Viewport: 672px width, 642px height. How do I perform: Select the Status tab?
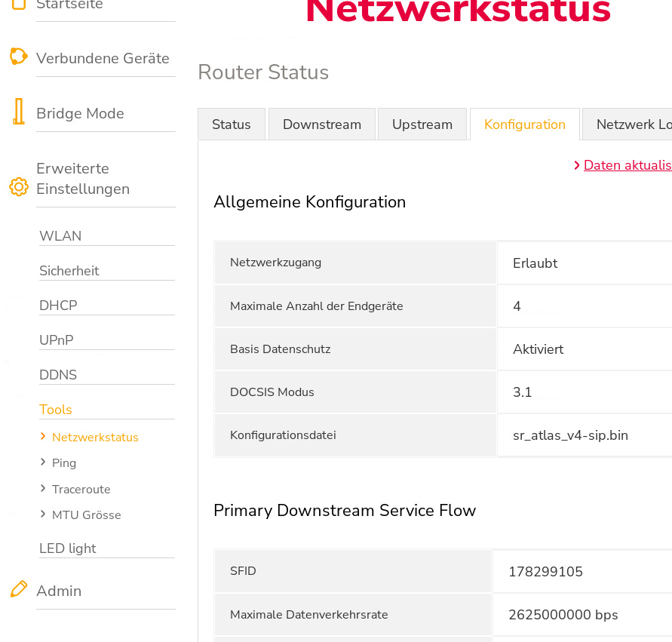(232, 124)
